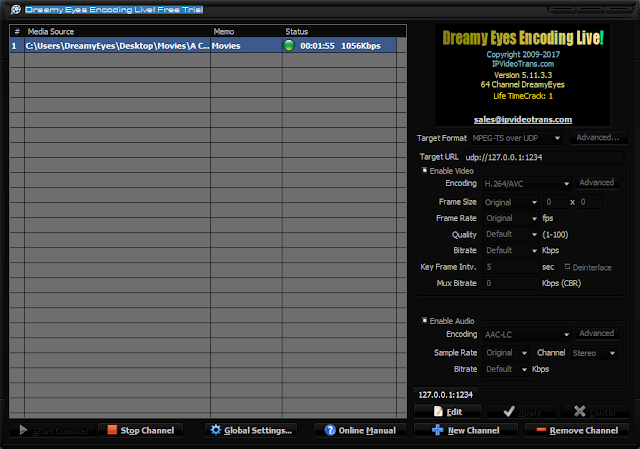Screen dimensions: 640x449
Task: Click the Key Frame Intv. field
Action: (511, 267)
